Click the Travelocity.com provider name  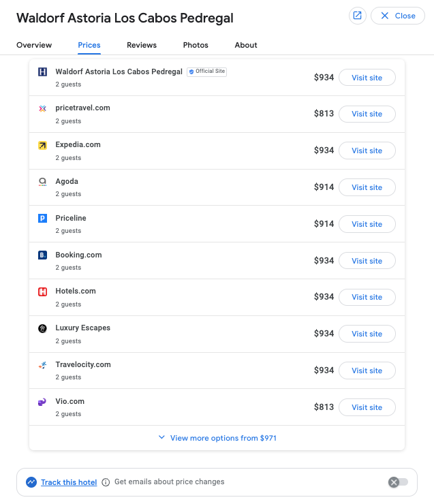click(83, 364)
